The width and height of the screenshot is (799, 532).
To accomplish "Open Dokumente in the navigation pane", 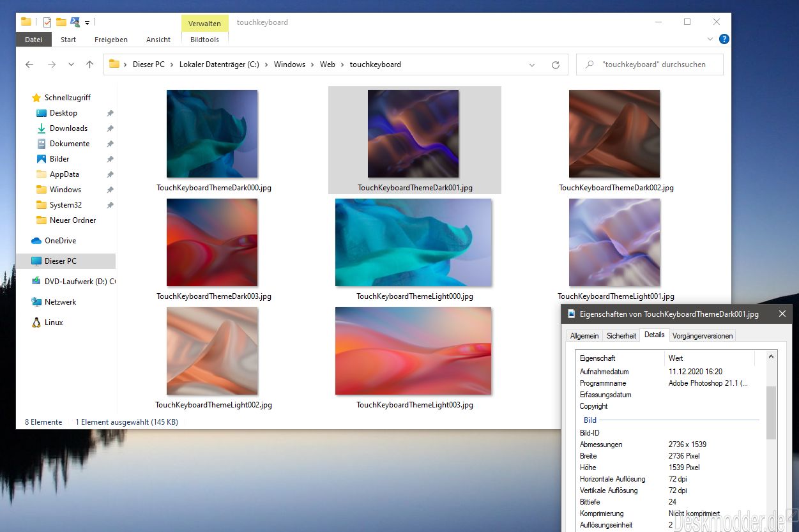I will coord(70,144).
